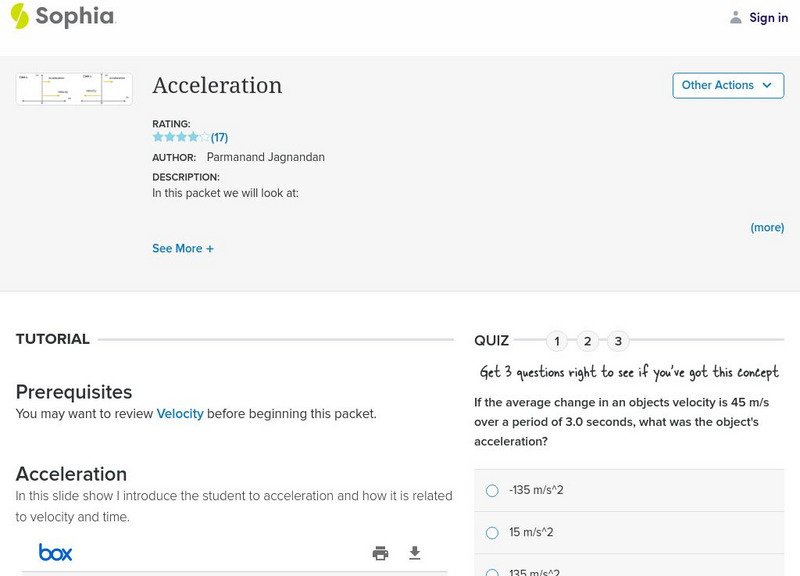Switch to quiz question 2
This screenshot has width=800, height=576.
588,341
